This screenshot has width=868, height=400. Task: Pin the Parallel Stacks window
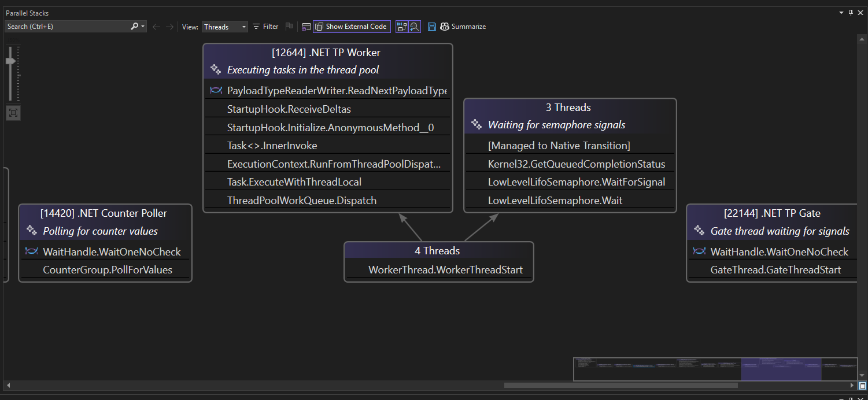pyautogui.click(x=851, y=12)
